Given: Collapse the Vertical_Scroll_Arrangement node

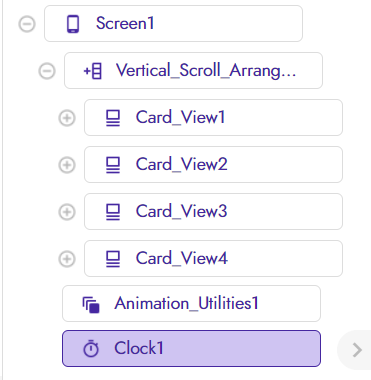Looking at the screenshot, I should (x=47, y=71).
